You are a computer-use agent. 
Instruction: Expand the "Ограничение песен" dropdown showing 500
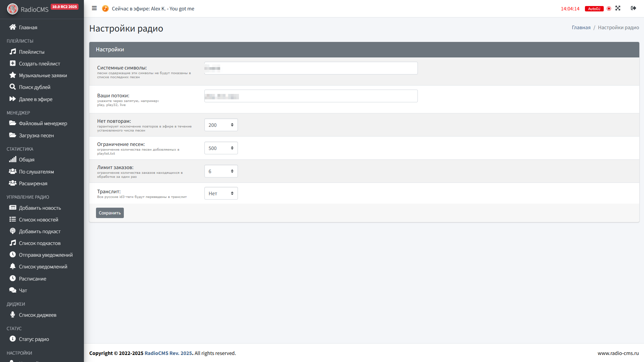[x=221, y=148]
